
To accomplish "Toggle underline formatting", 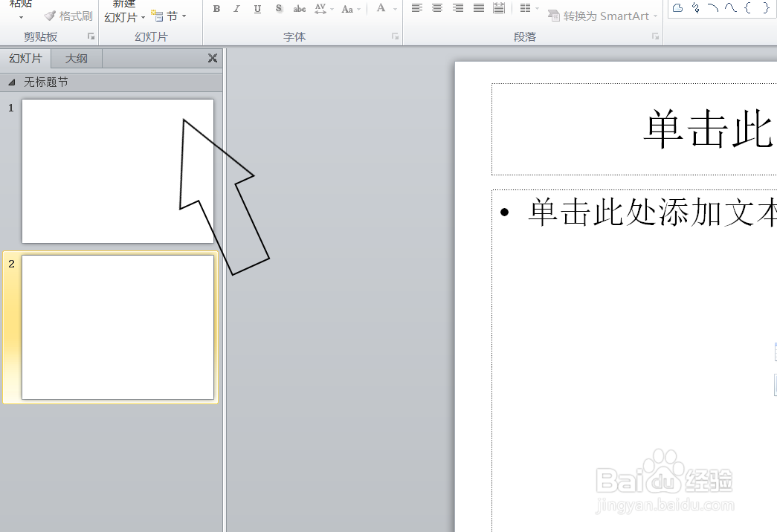I will (x=257, y=9).
